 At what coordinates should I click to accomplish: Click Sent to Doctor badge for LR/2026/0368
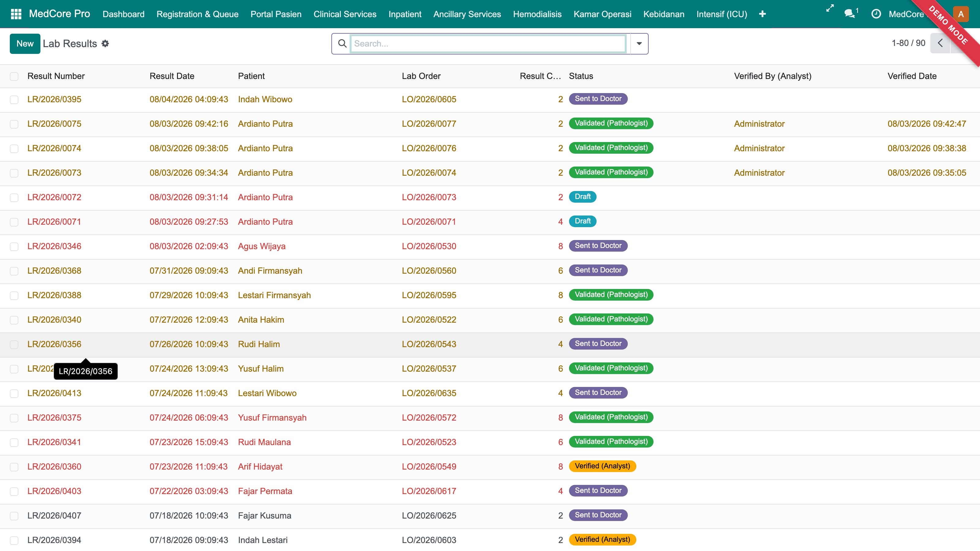(598, 270)
